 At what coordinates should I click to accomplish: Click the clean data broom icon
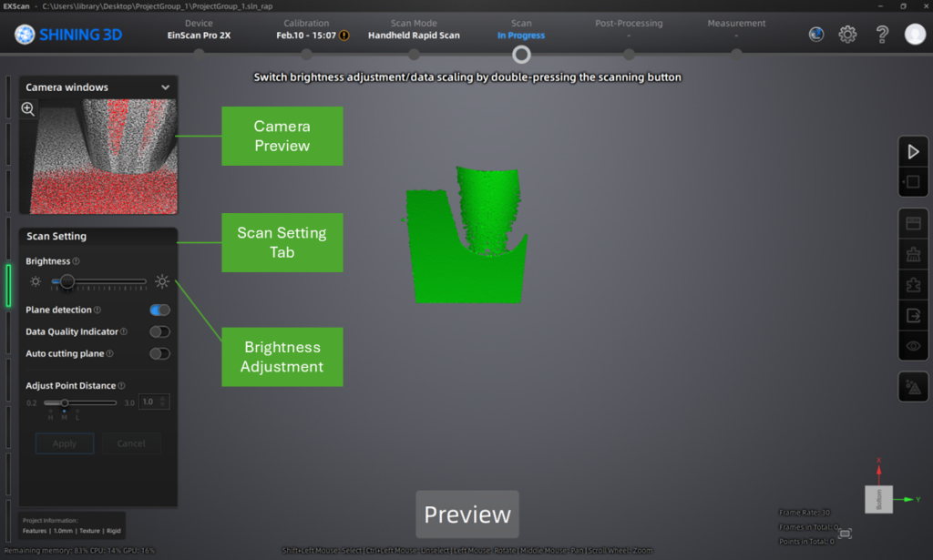pyautogui.click(x=913, y=254)
